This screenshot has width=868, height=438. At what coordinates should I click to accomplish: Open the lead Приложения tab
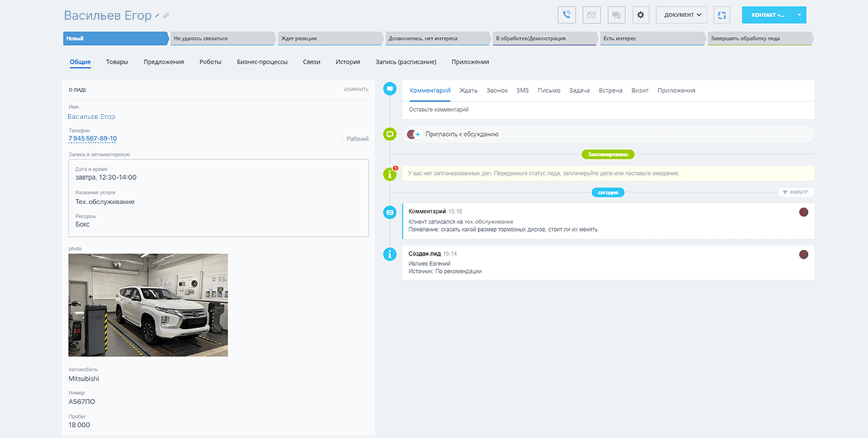(470, 62)
